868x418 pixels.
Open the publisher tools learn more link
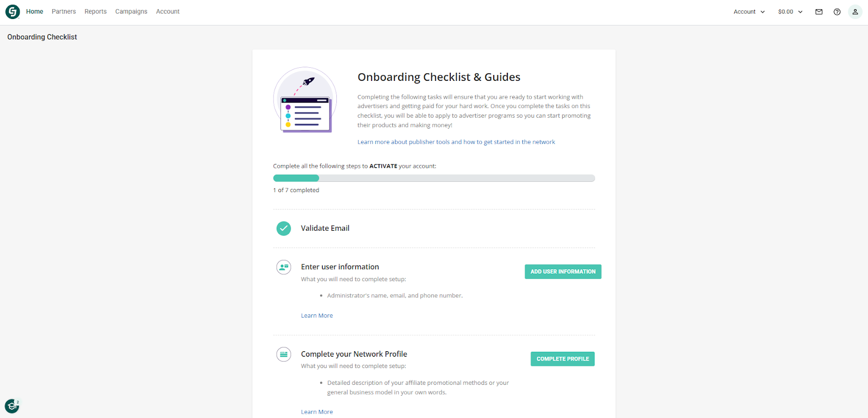point(456,142)
